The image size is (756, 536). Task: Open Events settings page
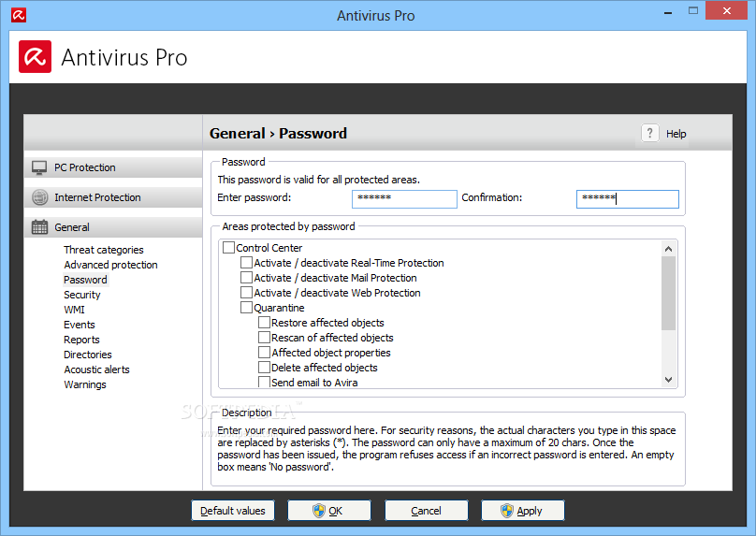80,325
